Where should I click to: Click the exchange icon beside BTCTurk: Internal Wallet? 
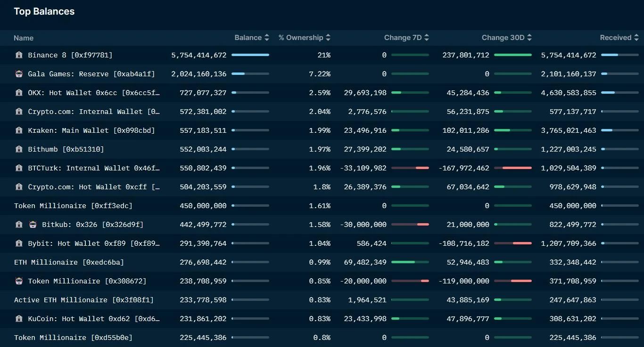[19, 168]
